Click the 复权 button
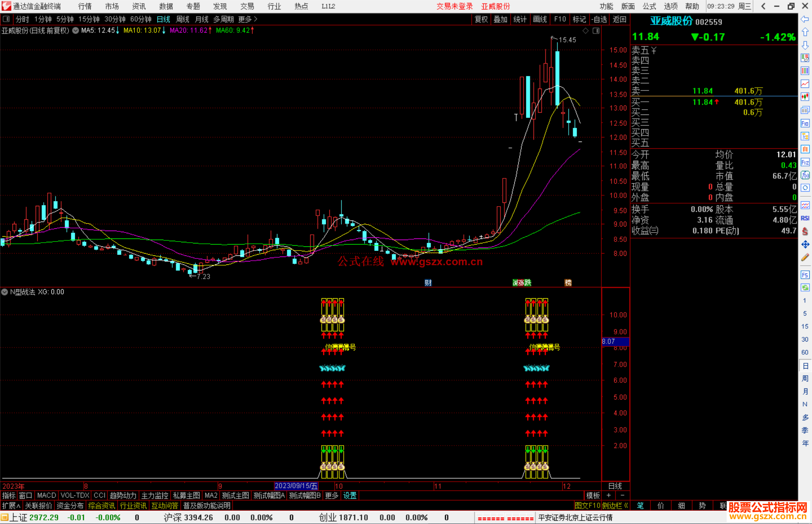Image resolution: width=812 pixels, height=524 pixels. tap(481, 19)
